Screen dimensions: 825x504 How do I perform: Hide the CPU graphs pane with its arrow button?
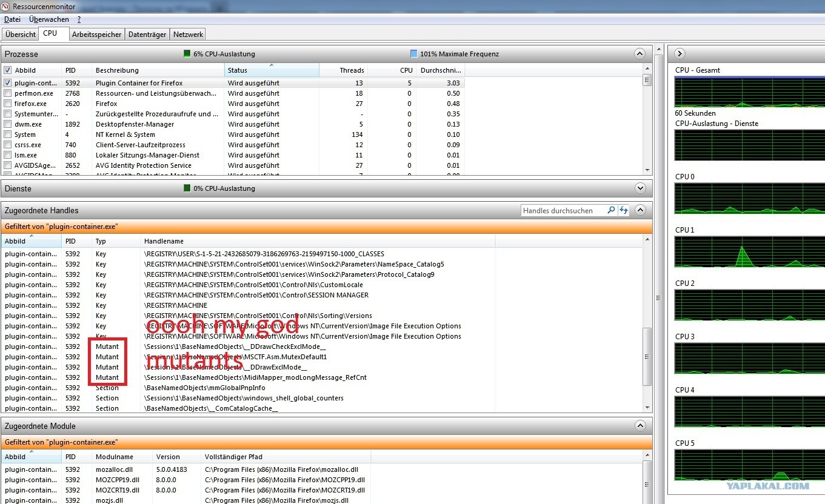(680, 53)
